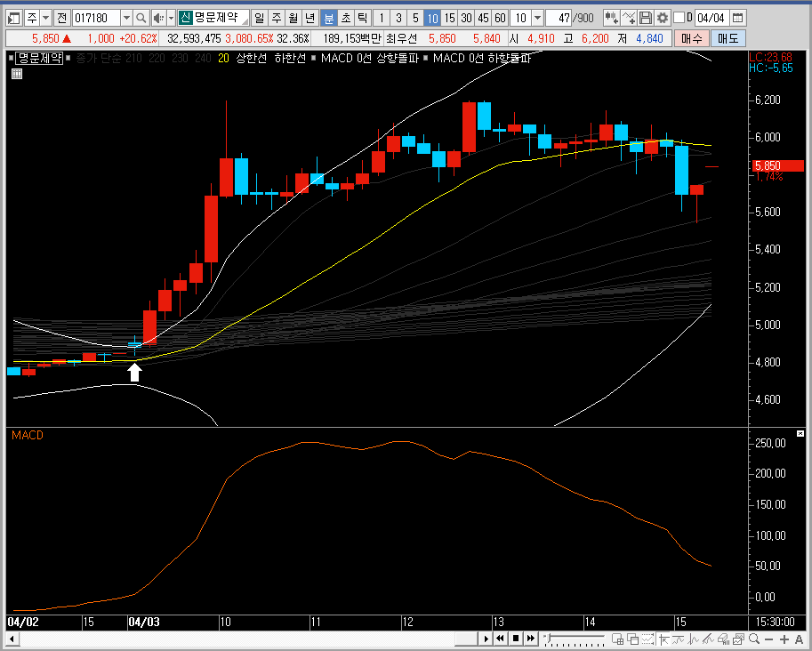Screen dimensions: 812x651
Task: Click the 017180 stock code input field
Action: tap(96, 18)
